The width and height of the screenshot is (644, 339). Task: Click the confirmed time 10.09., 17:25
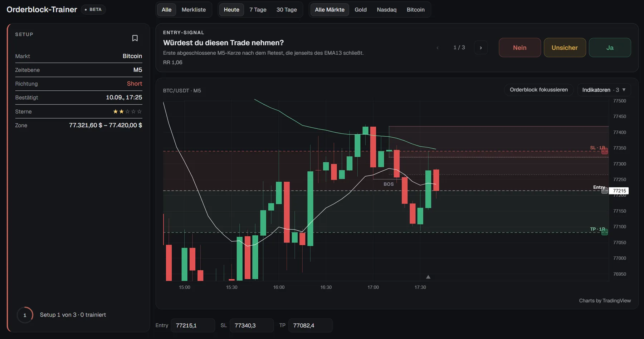[124, 97]
